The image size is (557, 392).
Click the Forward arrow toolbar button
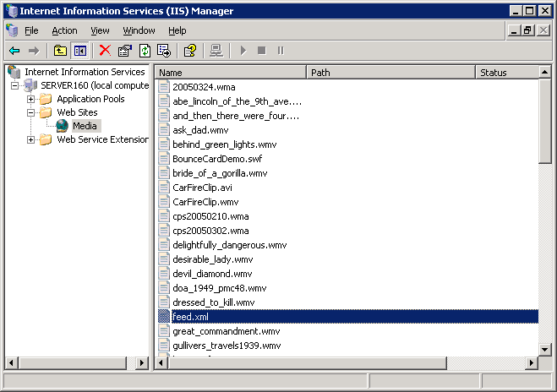coord(34,51)
